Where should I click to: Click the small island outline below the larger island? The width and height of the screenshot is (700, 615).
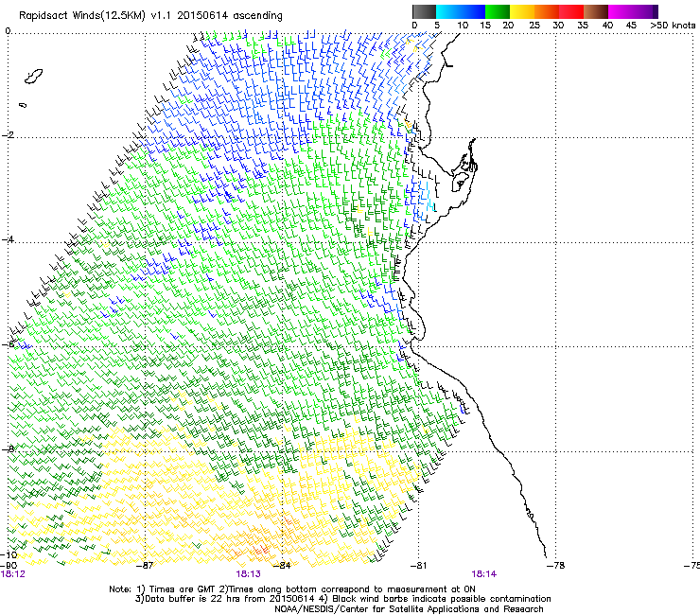[x=24, y=105]
